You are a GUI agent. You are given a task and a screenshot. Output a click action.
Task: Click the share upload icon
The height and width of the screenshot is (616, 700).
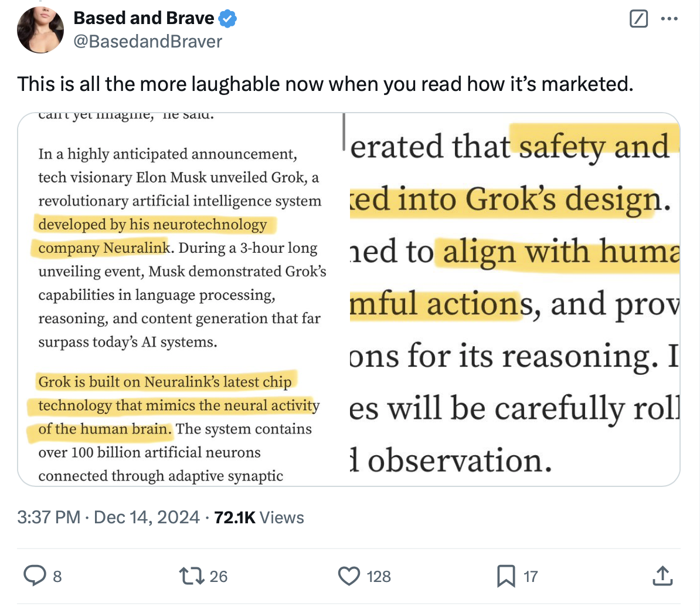tap(662, 576)
